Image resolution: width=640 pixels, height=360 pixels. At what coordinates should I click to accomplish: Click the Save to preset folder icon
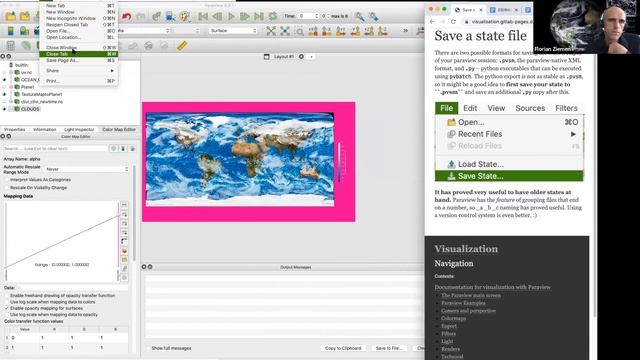point(124,260)
